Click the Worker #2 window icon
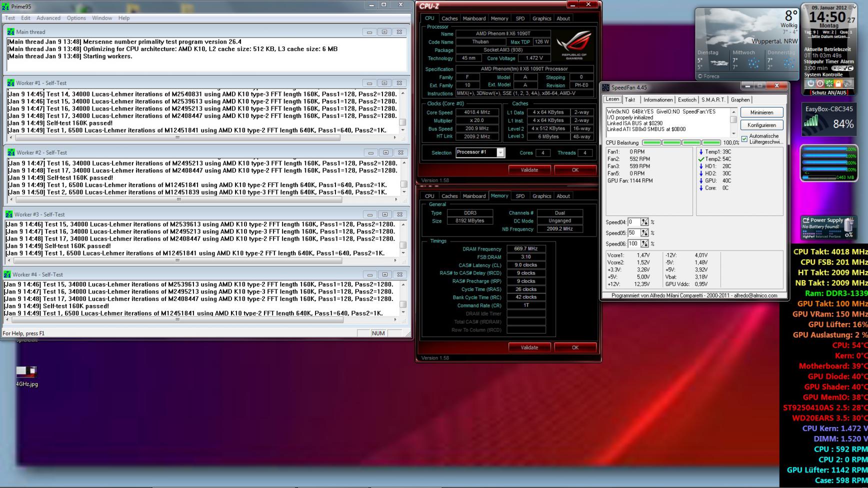868x488 pixels. [10, 152]
